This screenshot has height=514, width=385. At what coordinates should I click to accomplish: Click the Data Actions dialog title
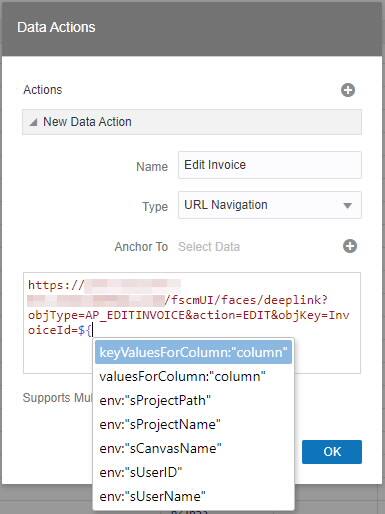tap(56, 27)
